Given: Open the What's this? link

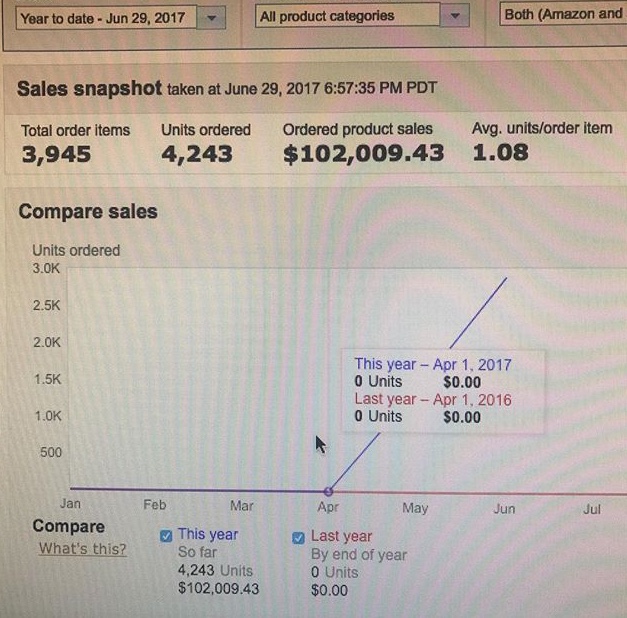Looking at the screenshot, I should pos(83,548).
